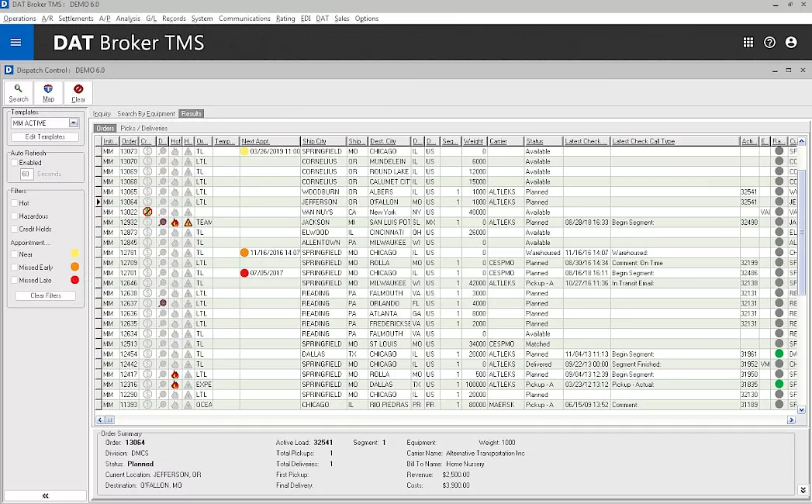812x504 pixels.
Task: Click the dark red D-column icon on order 12932
Action: (x=163, y=223)
